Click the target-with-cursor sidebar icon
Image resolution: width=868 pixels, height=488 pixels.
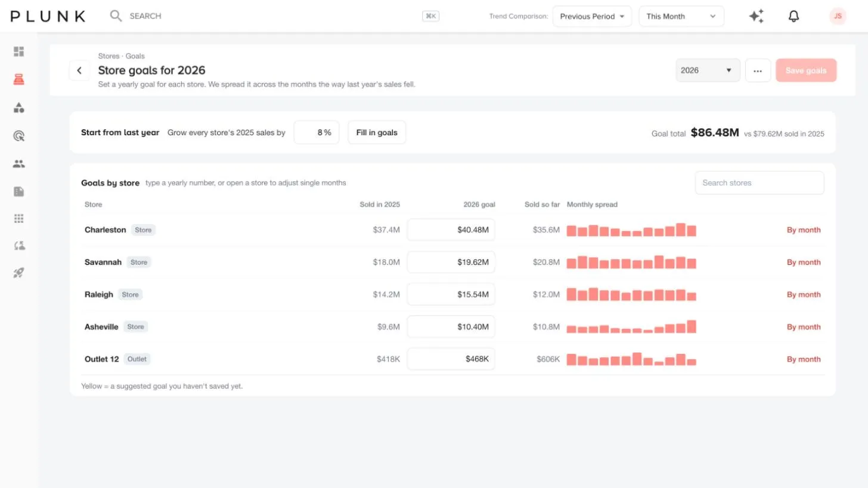click(19, 136)
